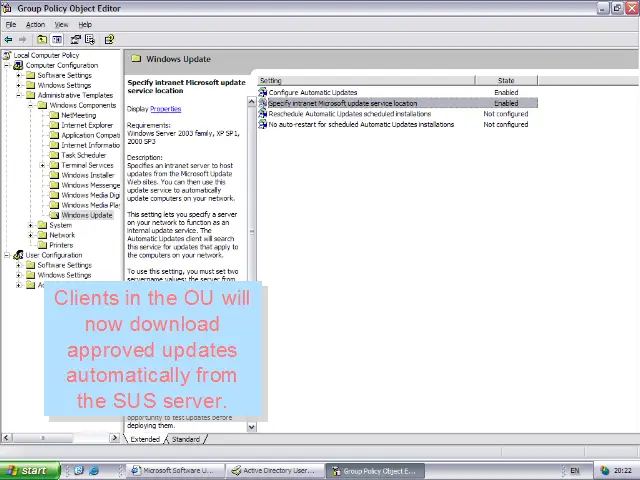640x480 pixels.
Task: Select the Windows Media Player tree item
Action: [x=90, y=205]
